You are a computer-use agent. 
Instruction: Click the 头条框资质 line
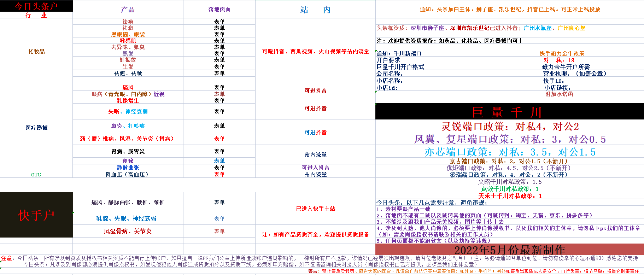481,28
